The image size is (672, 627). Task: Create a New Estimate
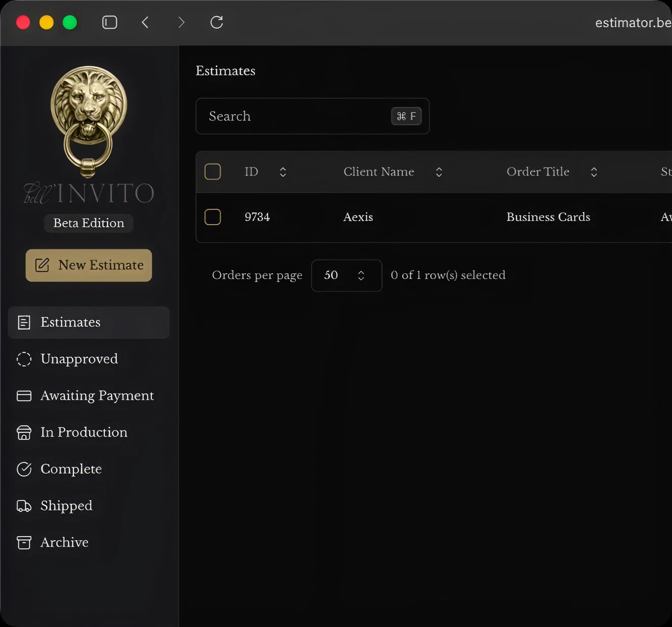pyautogui.click(x=89, y=266)
